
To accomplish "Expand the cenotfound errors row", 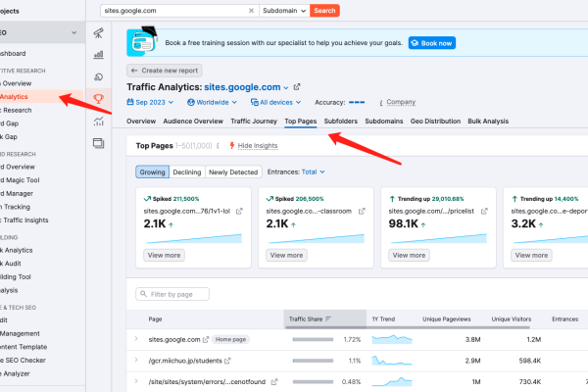I will [x=136, y=381].
